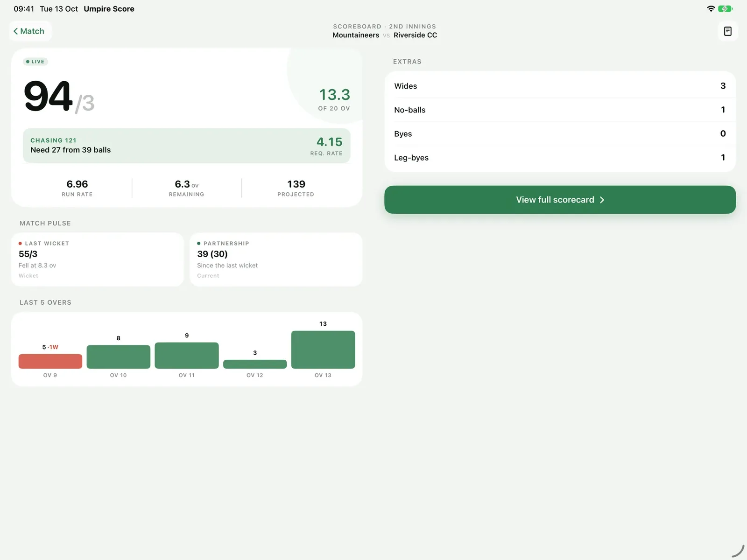Tap Umpire Score app name in status bar

(x=109, y=9)
